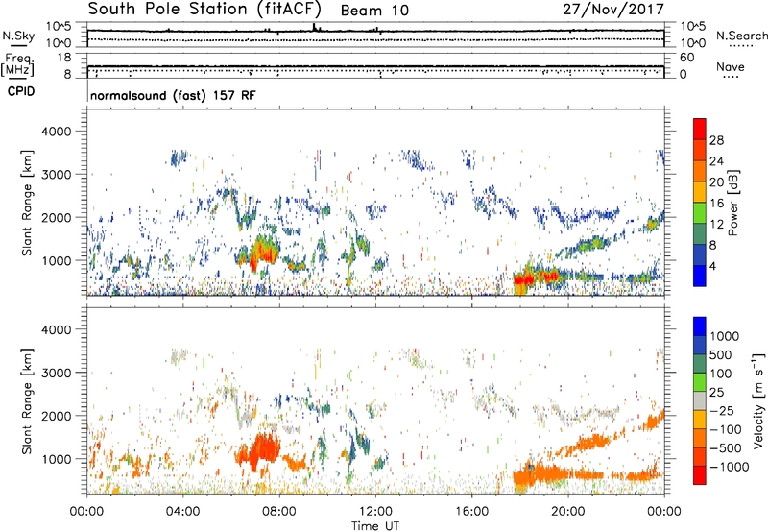The width and height of the screenshot is (768, 532).
Task: Click the date '27/Nov/2017'
Action: pos(613,9)
